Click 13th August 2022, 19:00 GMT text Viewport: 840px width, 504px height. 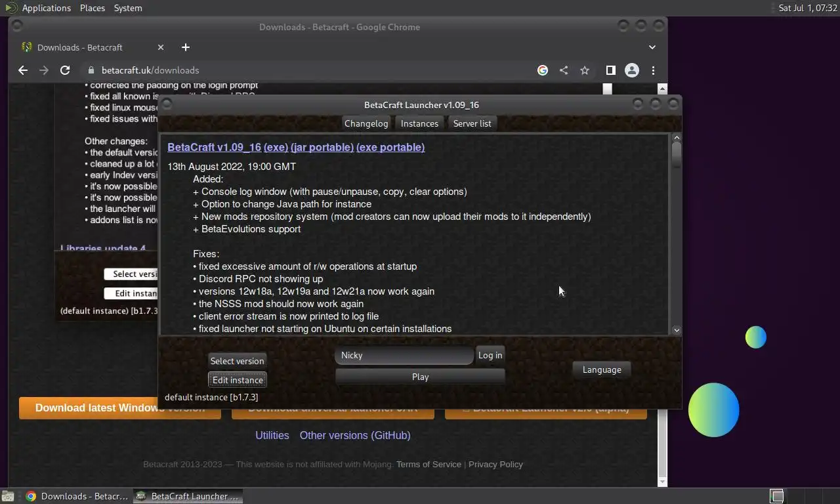coord(232,167)
